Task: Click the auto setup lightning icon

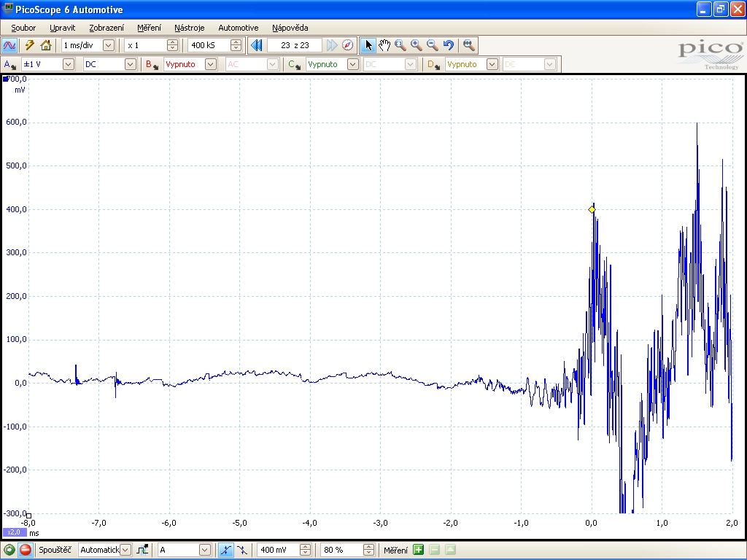Action: pyautogui.click(x=30, y=45)
